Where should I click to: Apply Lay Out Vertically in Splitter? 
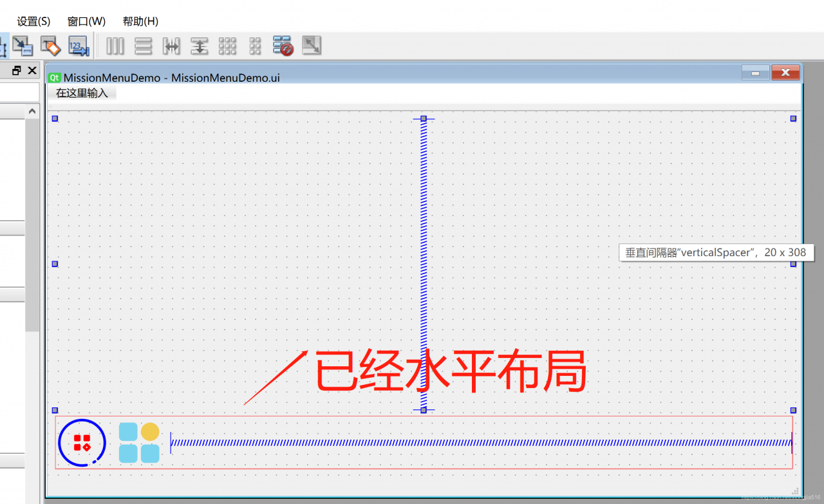click(200, 46)
